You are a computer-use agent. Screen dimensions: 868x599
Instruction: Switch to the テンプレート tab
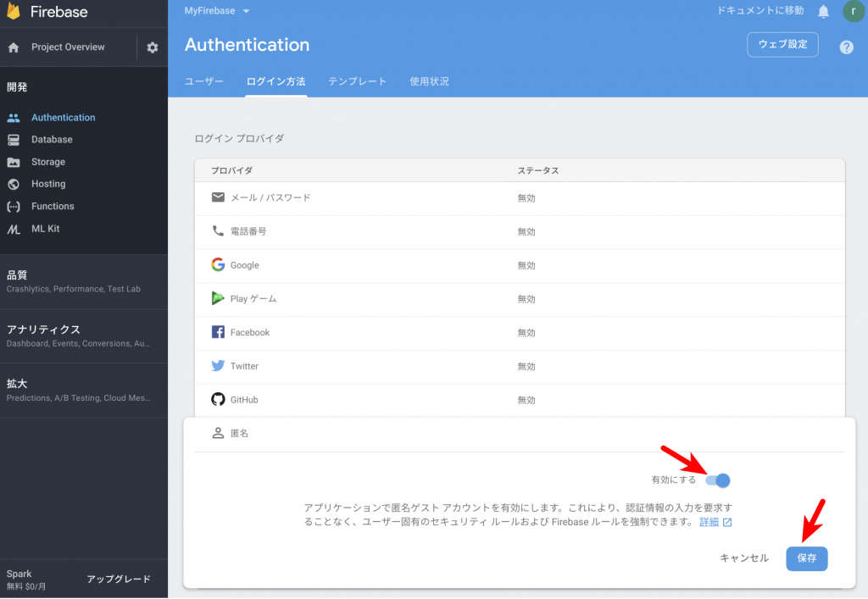coord(356,82)
